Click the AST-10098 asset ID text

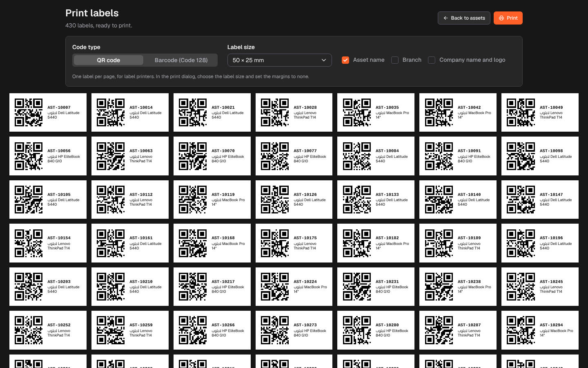551,151
